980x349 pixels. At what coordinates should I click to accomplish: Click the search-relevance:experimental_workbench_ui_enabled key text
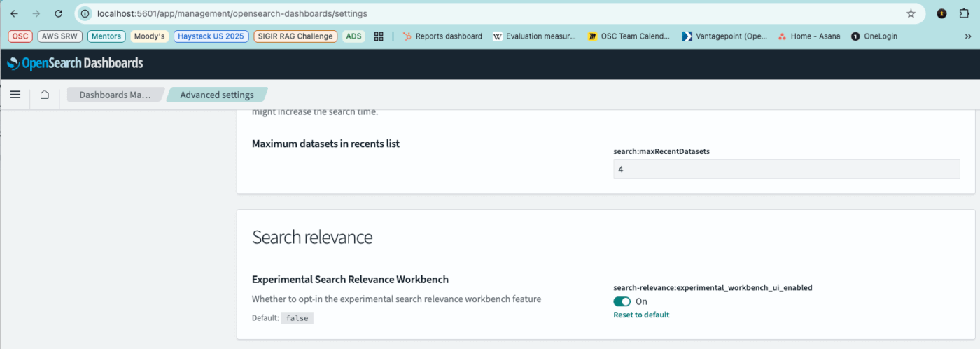tap(713, 287)
